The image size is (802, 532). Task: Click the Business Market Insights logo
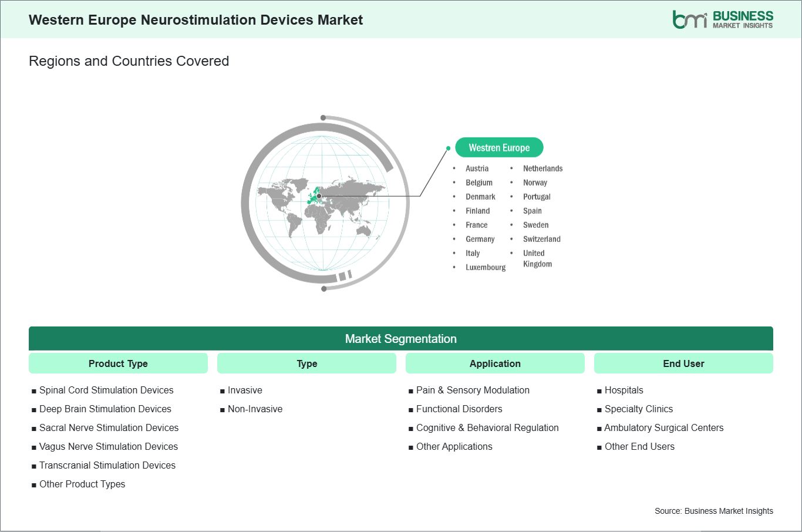723,19
